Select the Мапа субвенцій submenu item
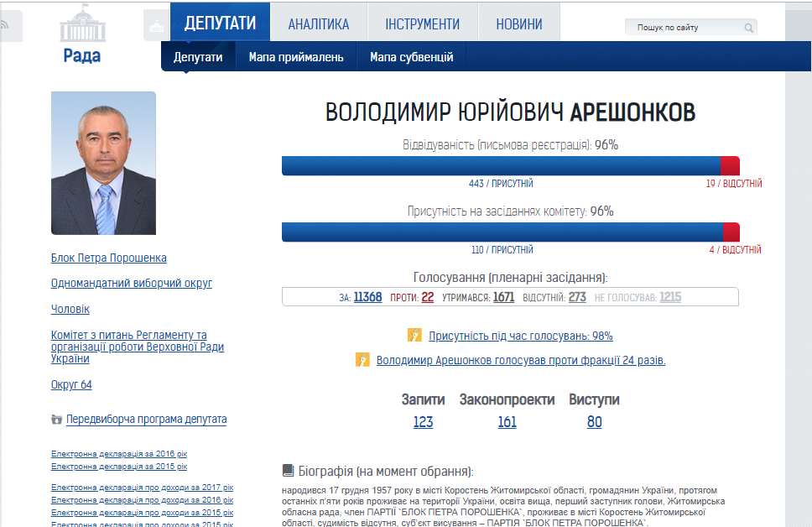This screenshot has width=812, height=527. coord(411,57)
